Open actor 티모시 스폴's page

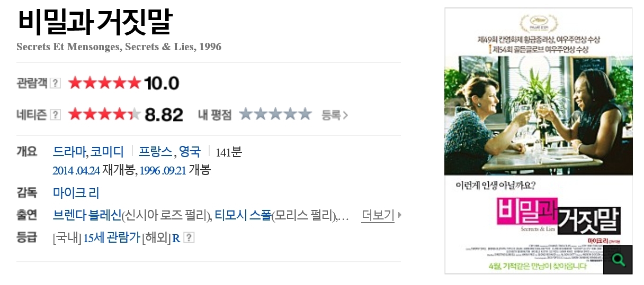pos(243,215)
